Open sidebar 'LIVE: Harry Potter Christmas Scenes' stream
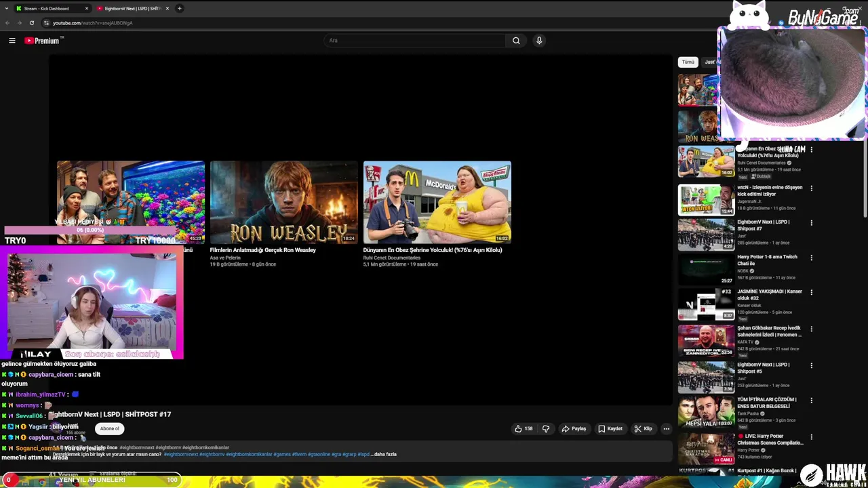 [770, 439]
